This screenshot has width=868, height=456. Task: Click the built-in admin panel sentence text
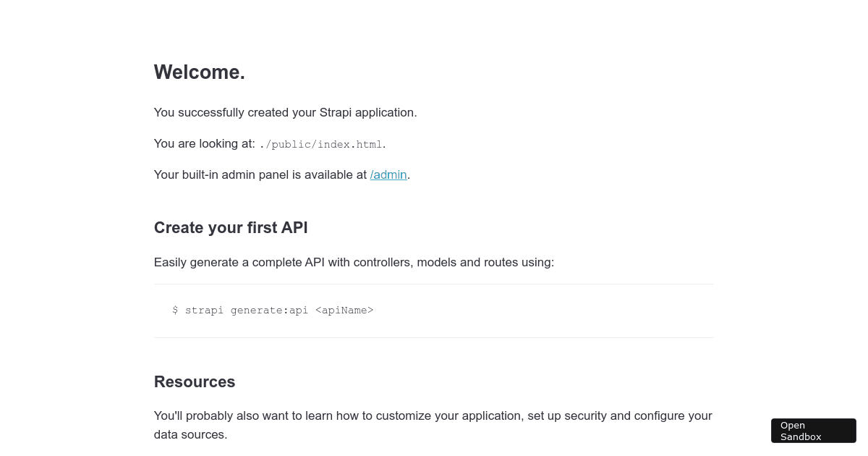[x=260, y=174]
